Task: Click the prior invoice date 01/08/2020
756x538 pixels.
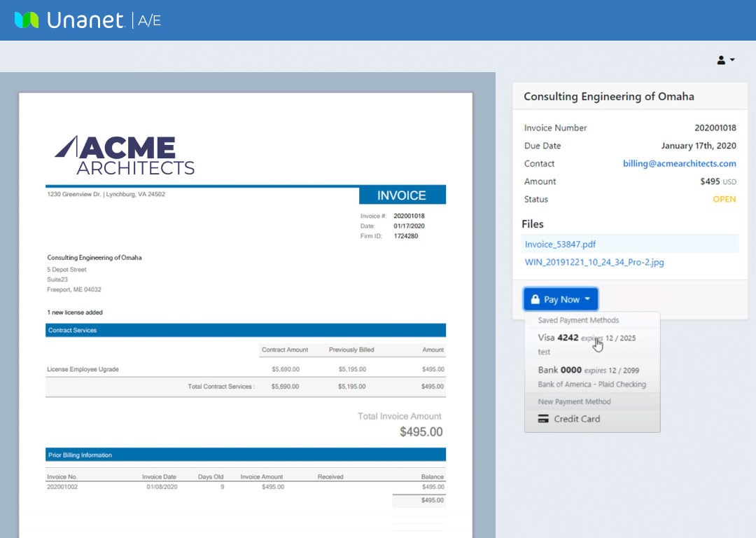Action: (162, 487)
